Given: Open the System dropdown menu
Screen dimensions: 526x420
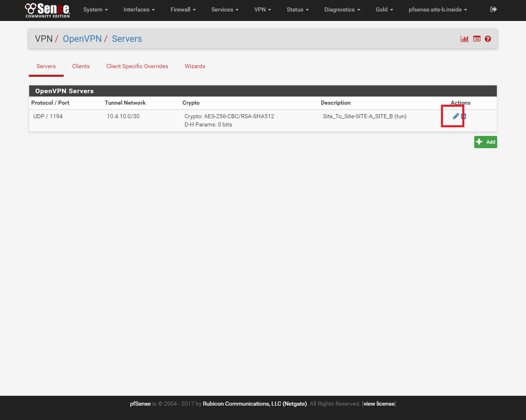Looking at the screenshot, I should [x=95, y=9].
